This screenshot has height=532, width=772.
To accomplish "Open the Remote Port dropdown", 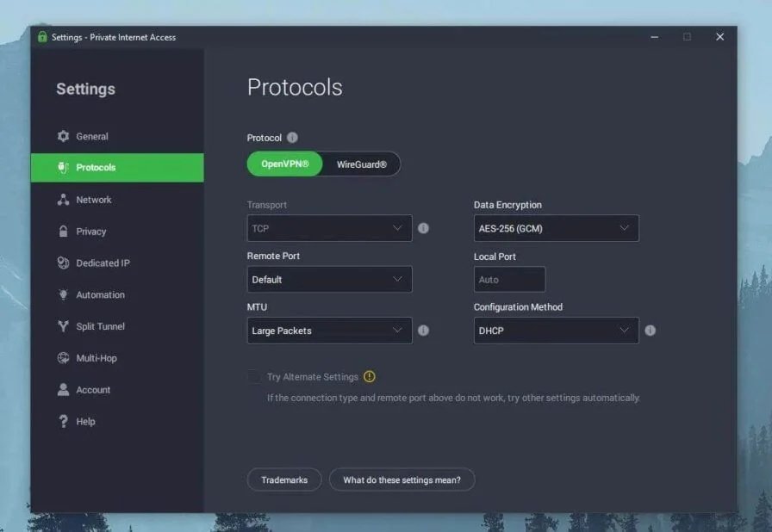I will coord(329,279).
